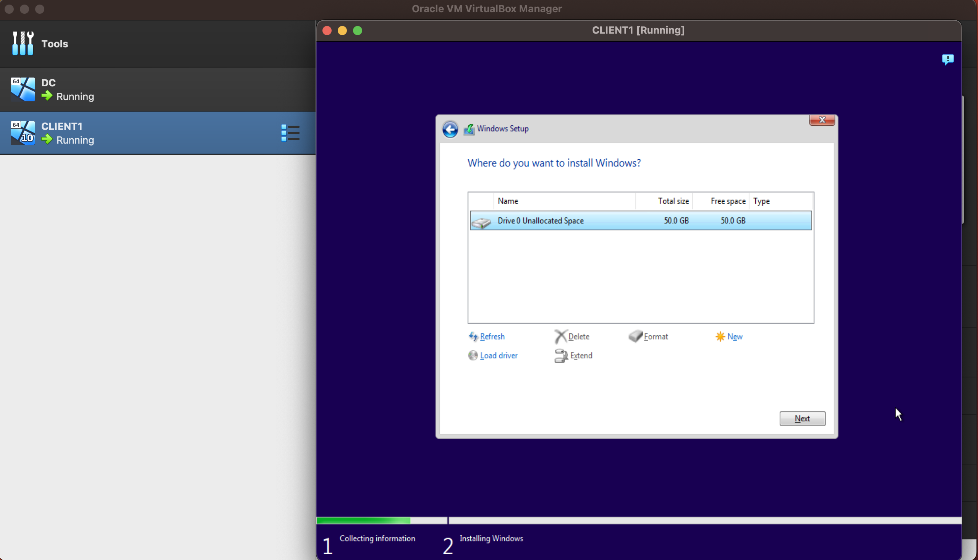Click the Delete partition option
This screenshot has height=560, width=978.
click(578, 337)
